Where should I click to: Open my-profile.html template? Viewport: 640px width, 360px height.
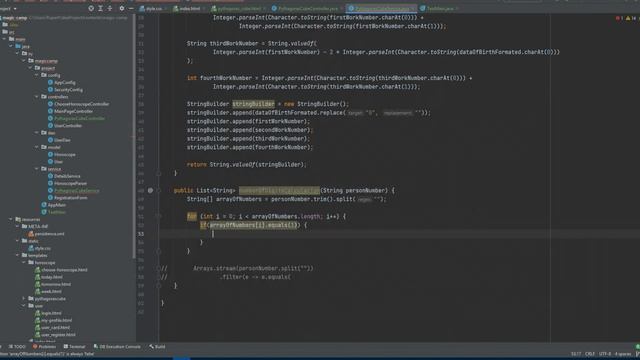[53, 320]
